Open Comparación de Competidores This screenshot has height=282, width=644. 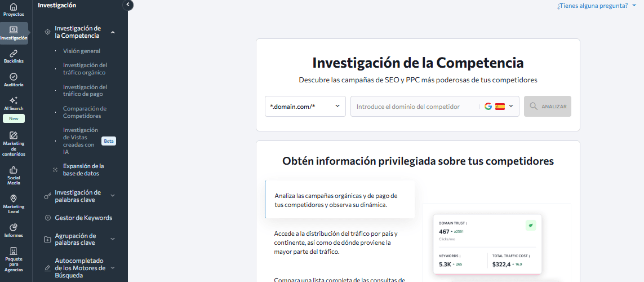[x=85, y=112]
